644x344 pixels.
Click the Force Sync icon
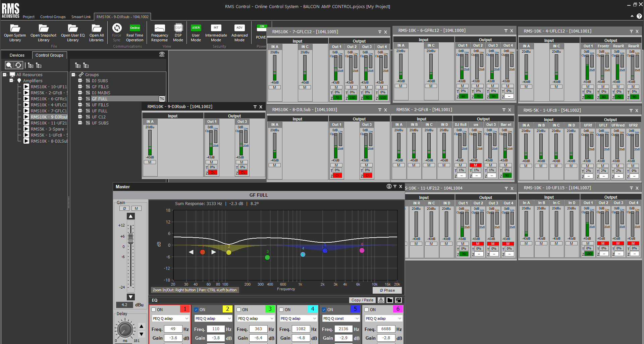click(x=117, y=28)
